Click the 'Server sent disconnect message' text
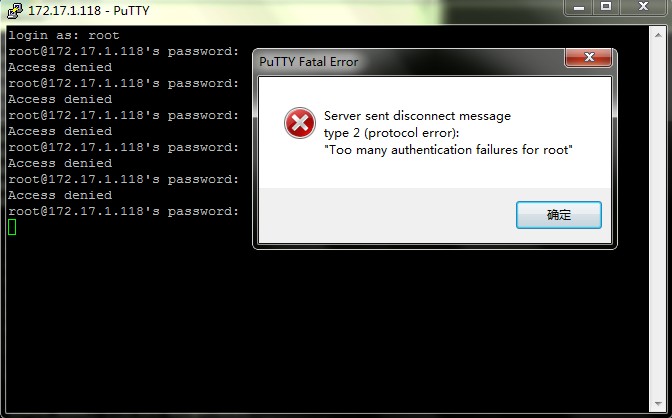Image resolution: width=672 pixels, height=418 pixels. tap(417, 116)
